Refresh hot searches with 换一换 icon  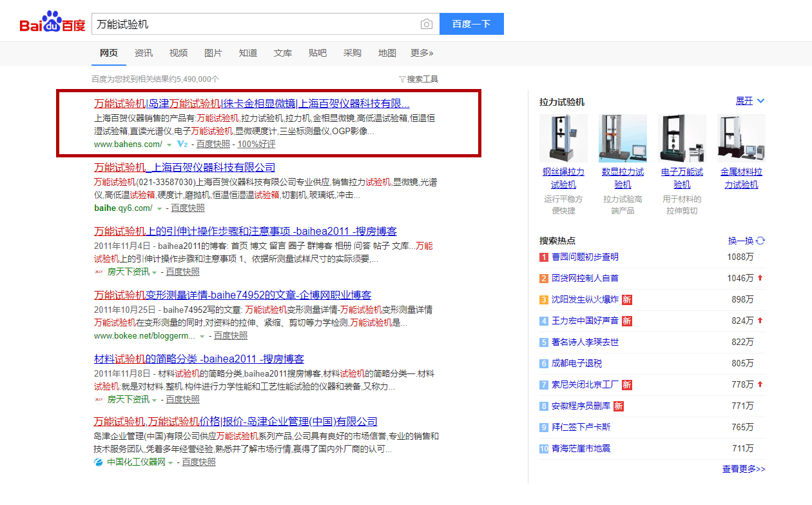(x=760, y=241)
